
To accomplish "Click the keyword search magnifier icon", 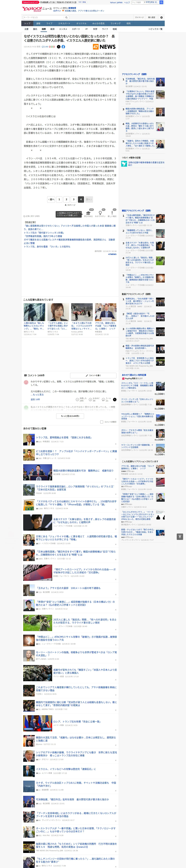I will coord(66,17).
